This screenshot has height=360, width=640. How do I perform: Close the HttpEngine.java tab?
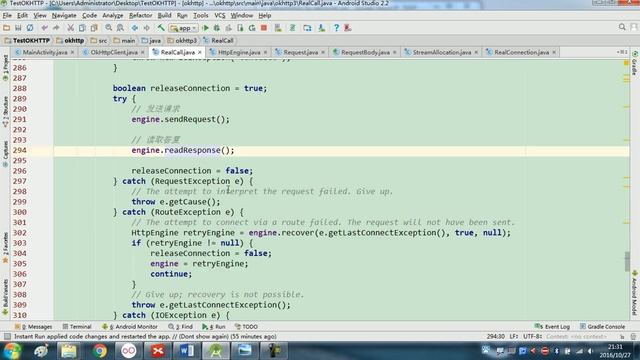coord(265,52)
